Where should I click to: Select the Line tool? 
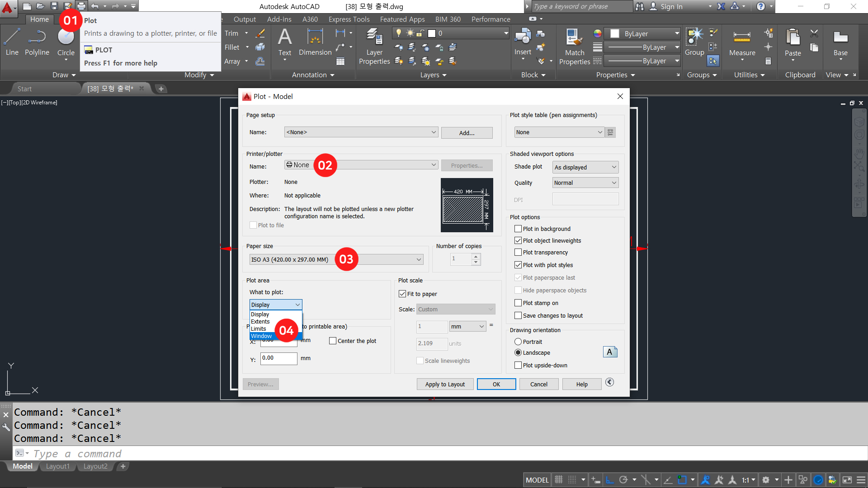point(12,42)
